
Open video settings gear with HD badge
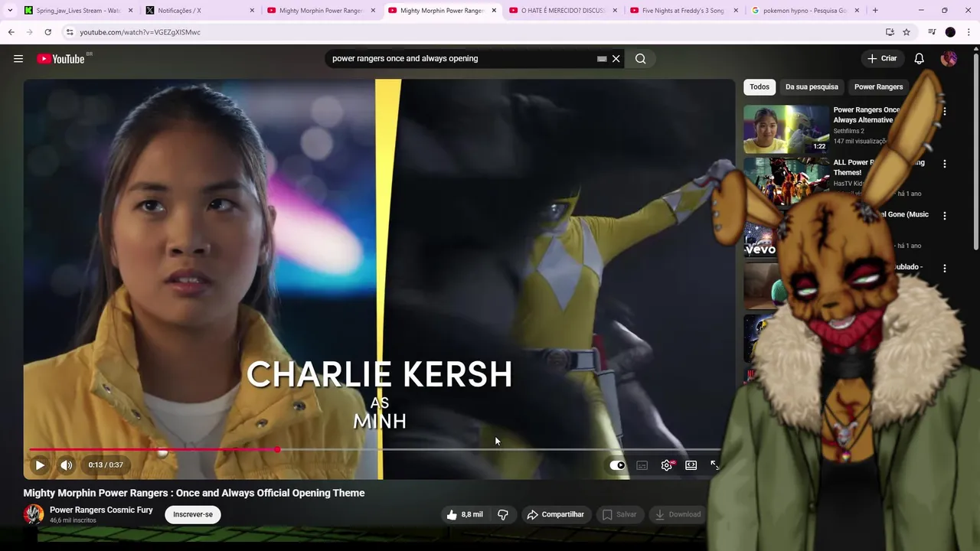[667, 465]
